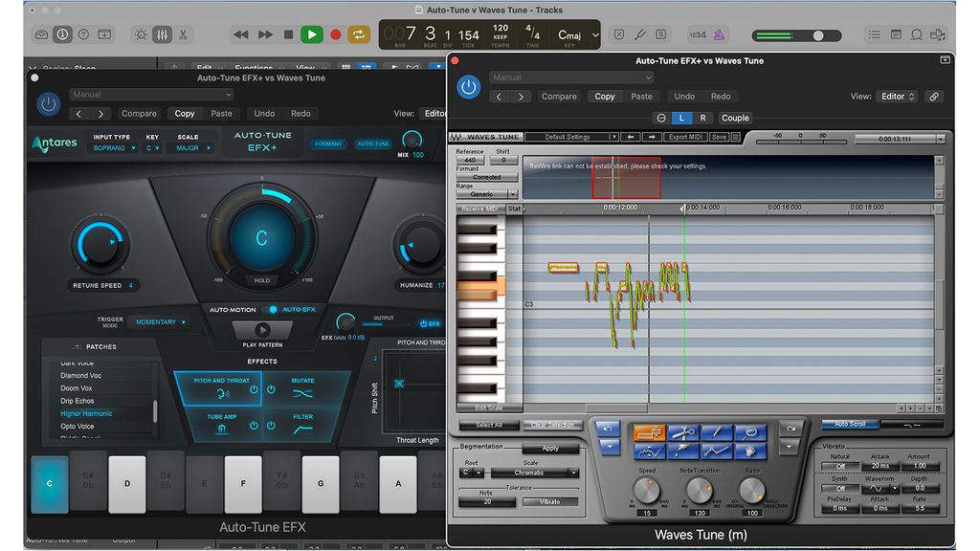Select the Hand scroll tool in Waves Tune
Viewport: 980px width, 551px height.
click(750, 452)
